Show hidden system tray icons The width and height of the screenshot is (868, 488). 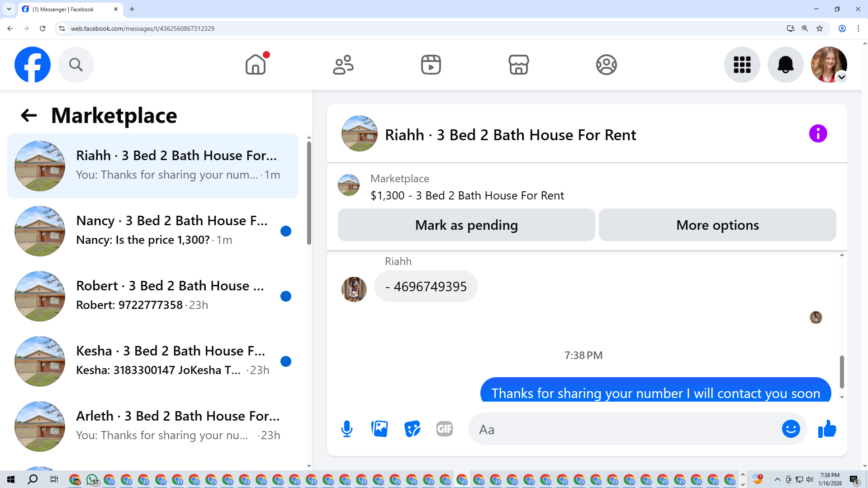coord(777,479)
